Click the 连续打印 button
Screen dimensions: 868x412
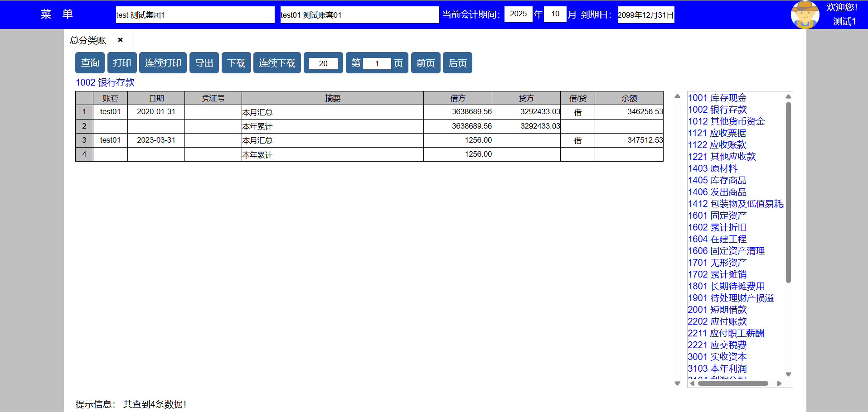(x=163, y=63)
